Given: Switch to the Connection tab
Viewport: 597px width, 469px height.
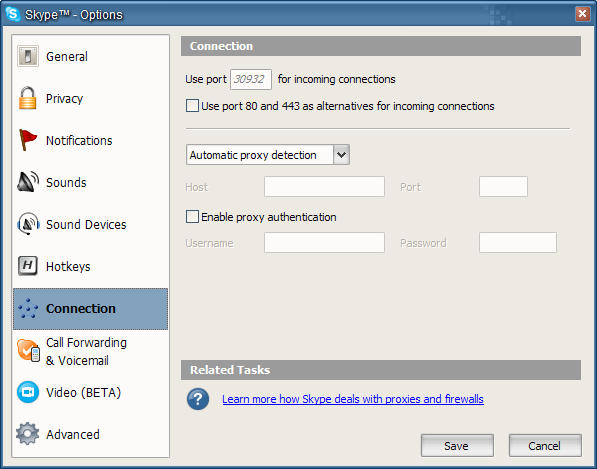Looking at the screenshot, I should pyautogui.click(x=91, y=309).
